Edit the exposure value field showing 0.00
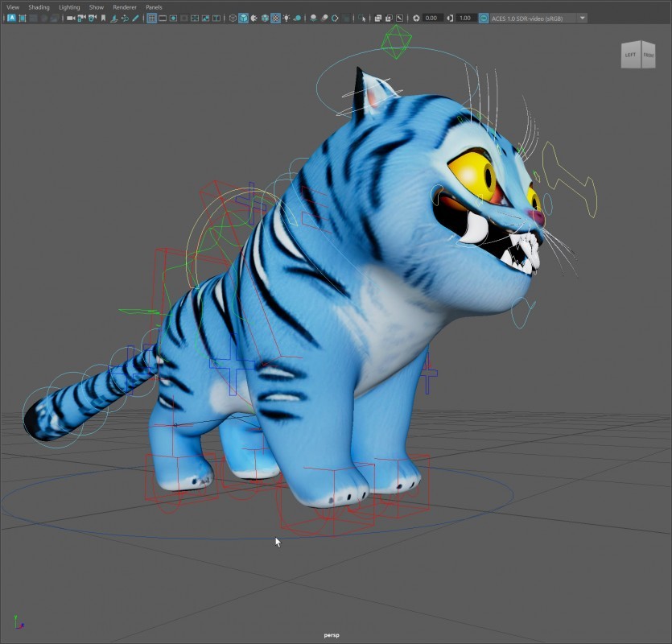Screen dimensions: 672x644 point(432,18)
